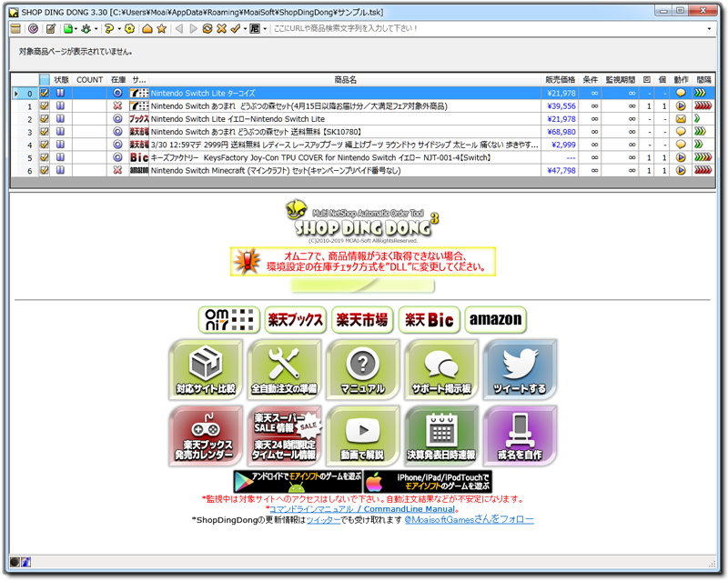Click the black history kanji icon

pyautogui.click(x=255, y=29)
